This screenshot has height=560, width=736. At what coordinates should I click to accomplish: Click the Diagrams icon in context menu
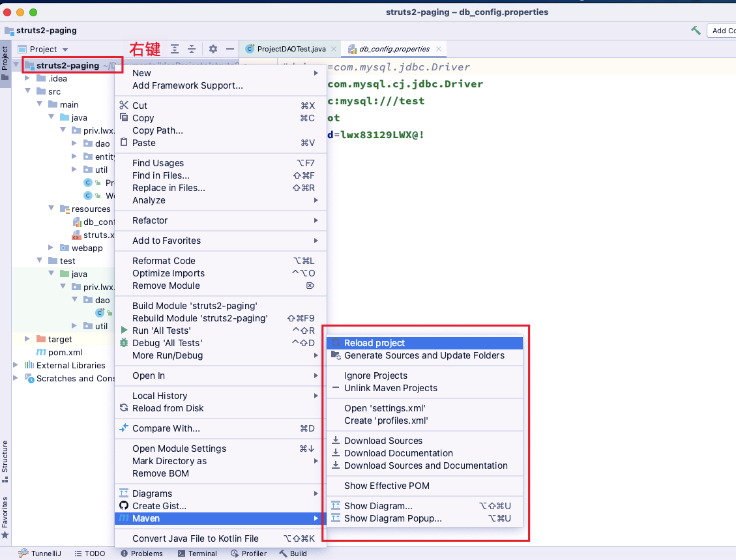point(123,493)
